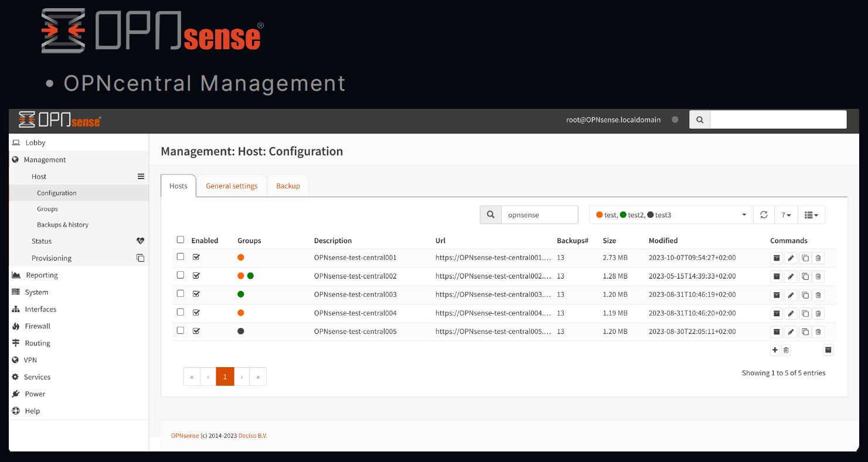Edit host OPNsense-test-central005 with pencil icon
The height and width of the screenshot is (462, 868).
point(791,332)
